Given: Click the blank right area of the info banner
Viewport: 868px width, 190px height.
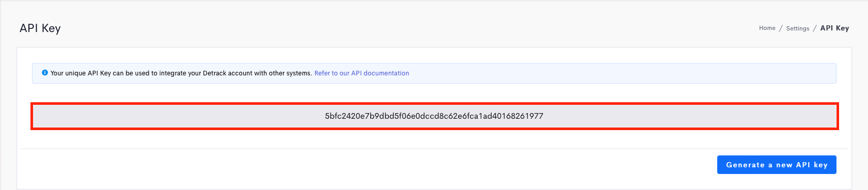Looking at the screenshot, I should 620,73.
